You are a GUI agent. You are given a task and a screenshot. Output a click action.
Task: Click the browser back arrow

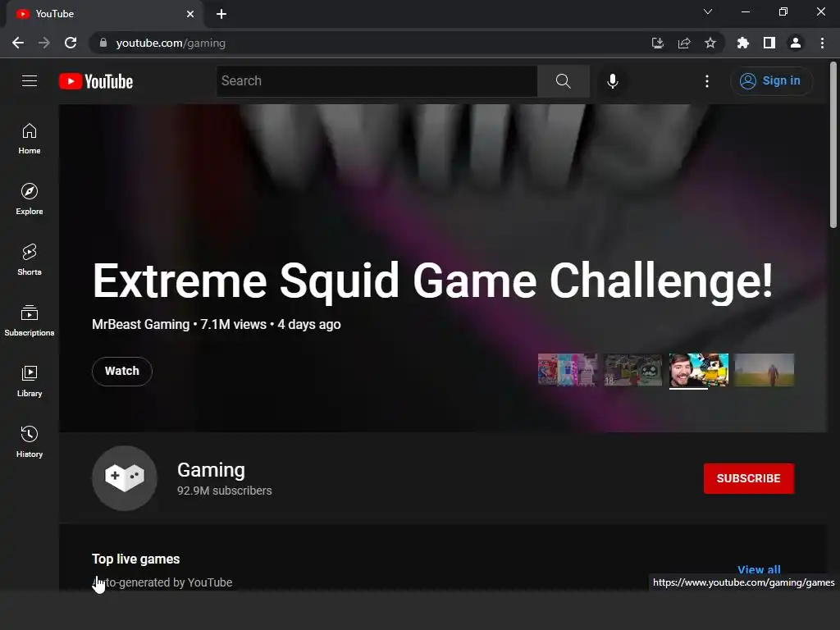click(18, 43)
